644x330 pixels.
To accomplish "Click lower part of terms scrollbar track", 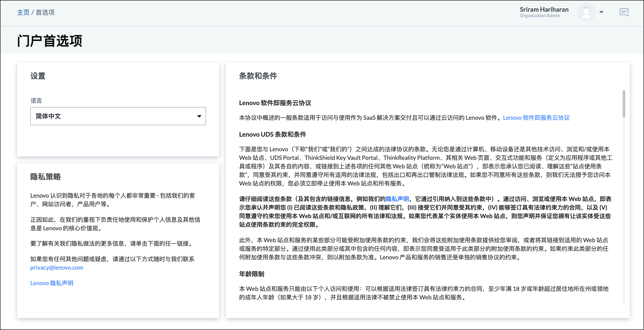I will tap(624, 250).
